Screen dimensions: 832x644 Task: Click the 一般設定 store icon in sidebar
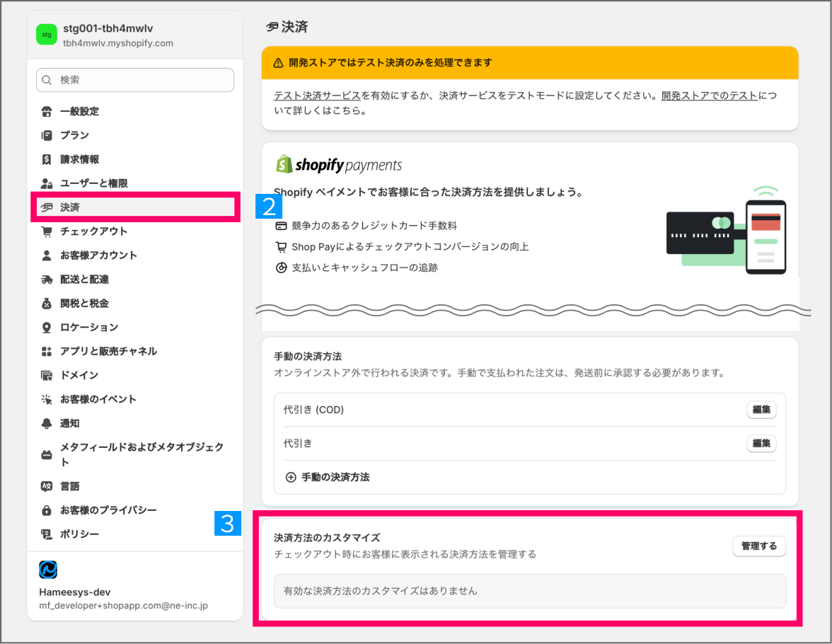coord(47,112)
